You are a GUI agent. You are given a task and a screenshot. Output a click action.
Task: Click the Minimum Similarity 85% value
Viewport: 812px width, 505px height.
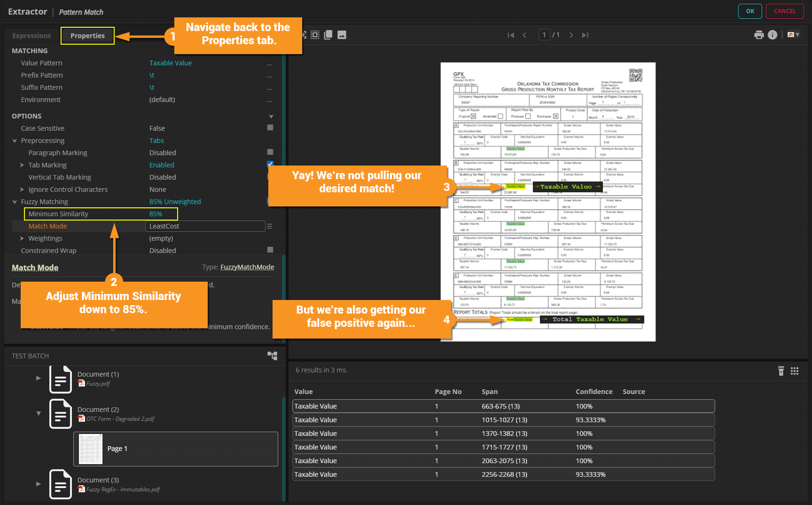(x=156, y=214)
